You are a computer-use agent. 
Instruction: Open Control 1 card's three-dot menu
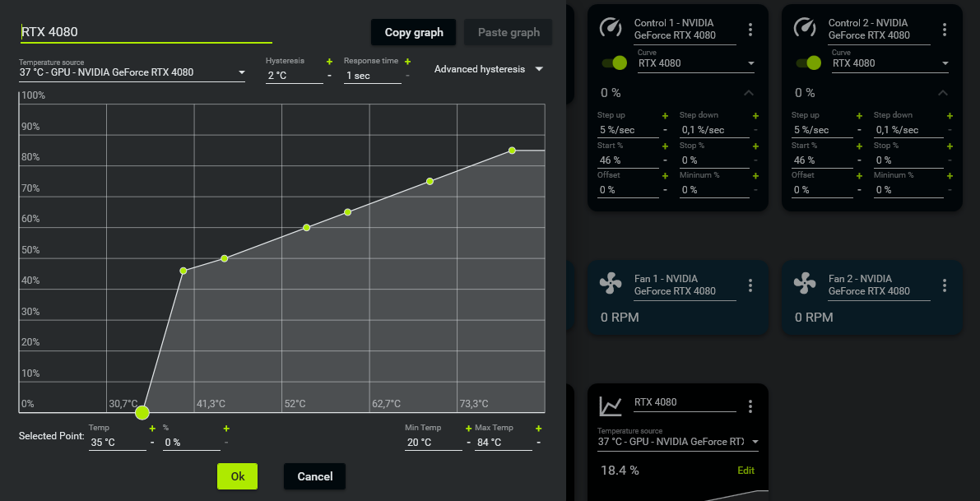[750, 30]
